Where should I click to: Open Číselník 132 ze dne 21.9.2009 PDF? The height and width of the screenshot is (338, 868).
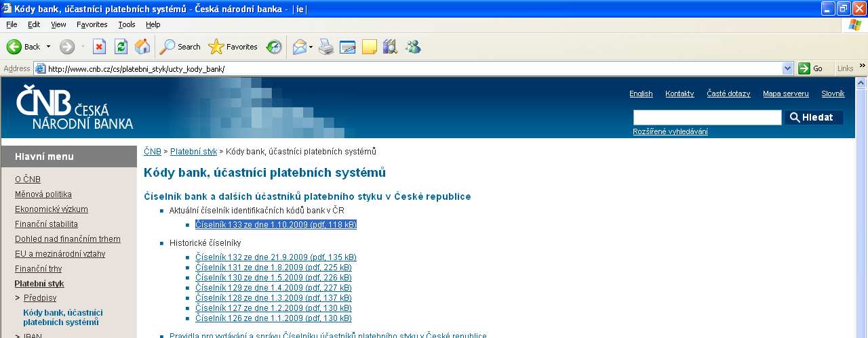276,257
